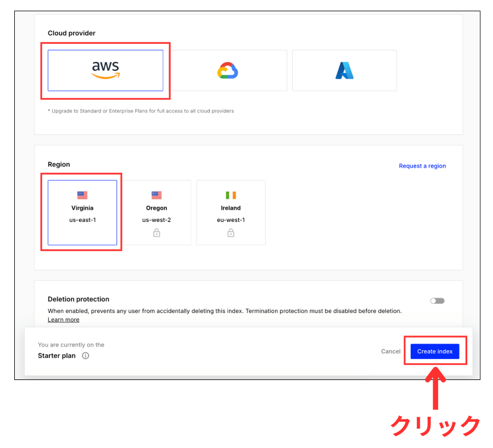Image resolution: width=493 pixels, height=448 pixels.
Task: Click the lock icon on the Ireland region
Action: tap(231, 233)
